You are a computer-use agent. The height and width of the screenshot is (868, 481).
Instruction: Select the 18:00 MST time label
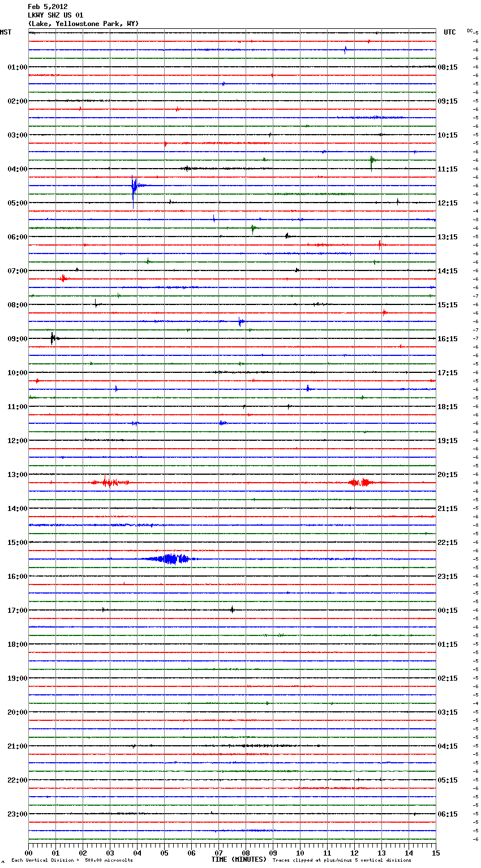coord(17,644)
